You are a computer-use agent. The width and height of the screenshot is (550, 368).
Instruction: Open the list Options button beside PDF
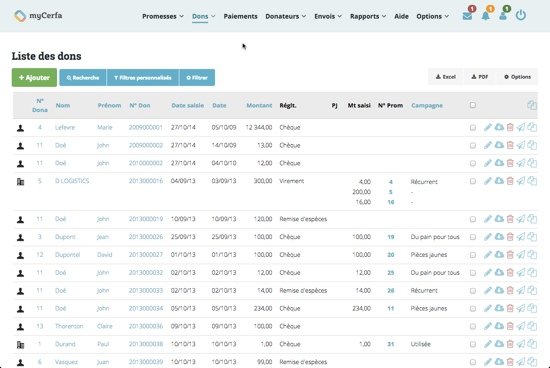517,77
